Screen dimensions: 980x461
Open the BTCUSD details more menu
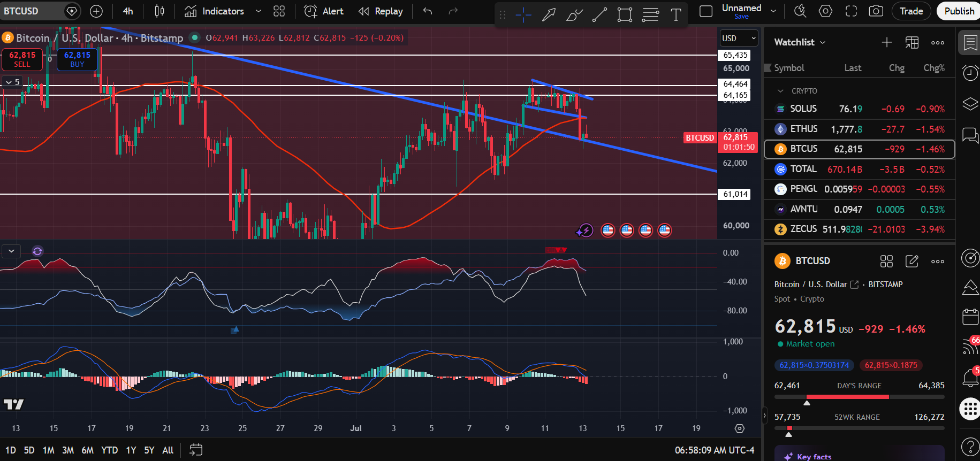click(938, 261)
